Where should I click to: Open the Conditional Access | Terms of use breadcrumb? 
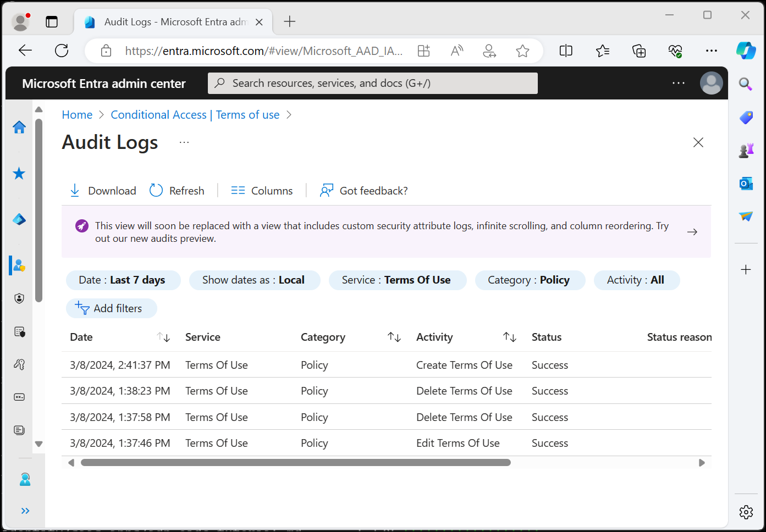tap(195, 114)
